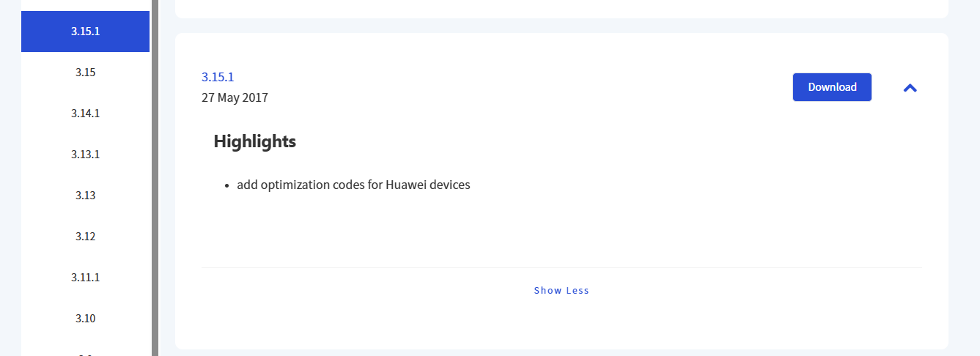Click the bullet point before the Huawei note
This screenshot has height=356, width=980.
[227, 186]
